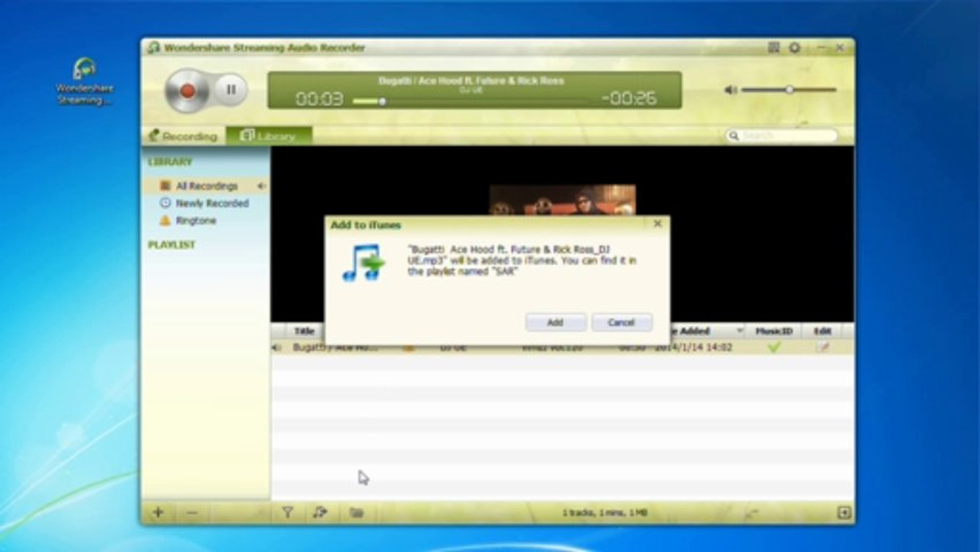The image size is (980, 552).
Task: Pause the current recording
Action: (231, 89)
